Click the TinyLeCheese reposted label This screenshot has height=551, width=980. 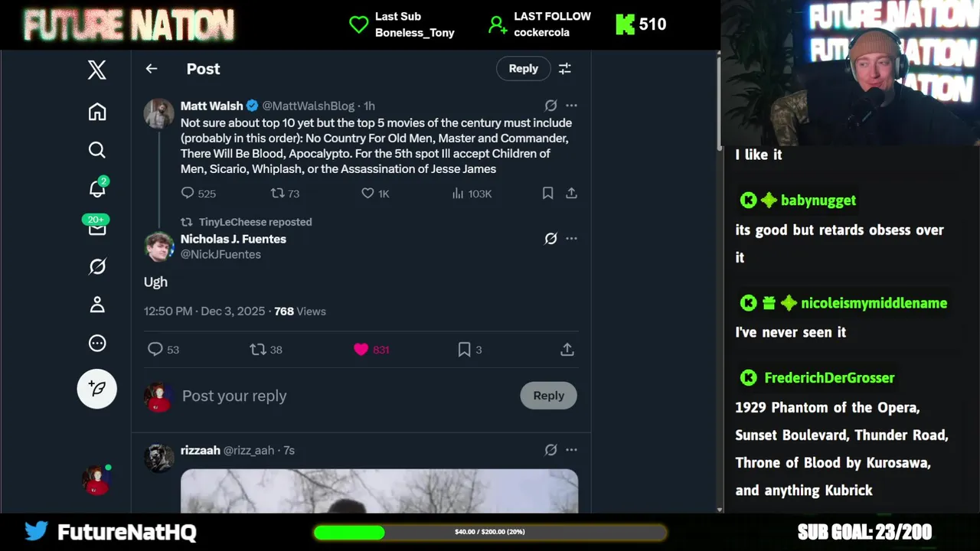pos(255,222)
